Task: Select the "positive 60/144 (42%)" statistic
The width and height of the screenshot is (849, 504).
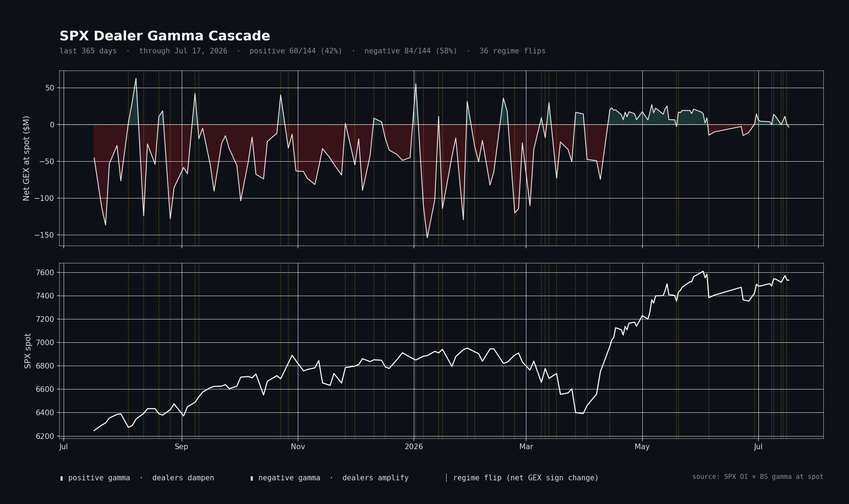Action: click(296, 51)
